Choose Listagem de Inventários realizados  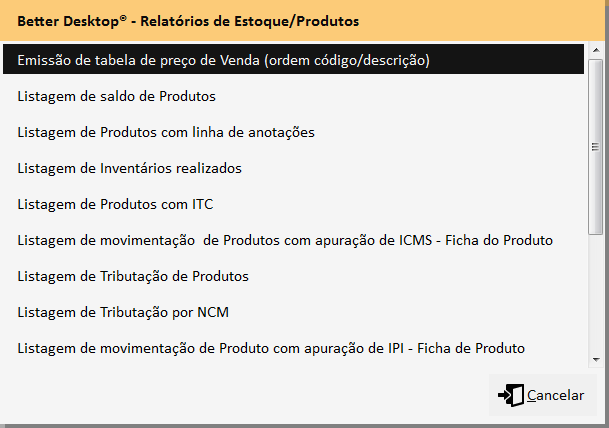pyautogui.click(x=130, y=169)
